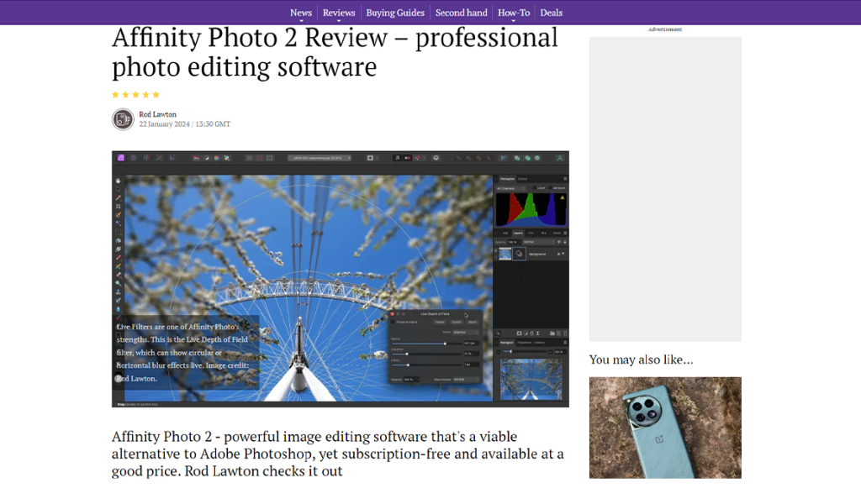Screen dimensions: 861x504
Task: Apply Auto White Balance from the toolbar
Action: [227, 158]
